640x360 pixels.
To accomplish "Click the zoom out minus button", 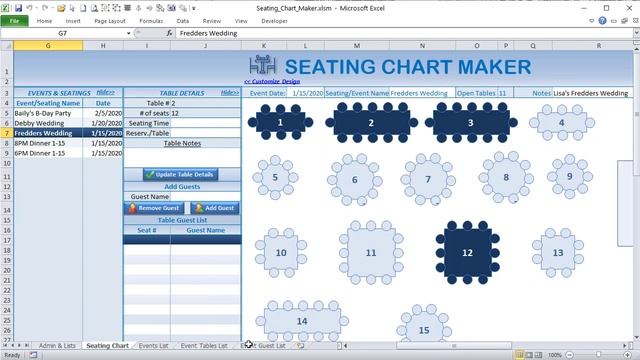I will click(570, 355).
